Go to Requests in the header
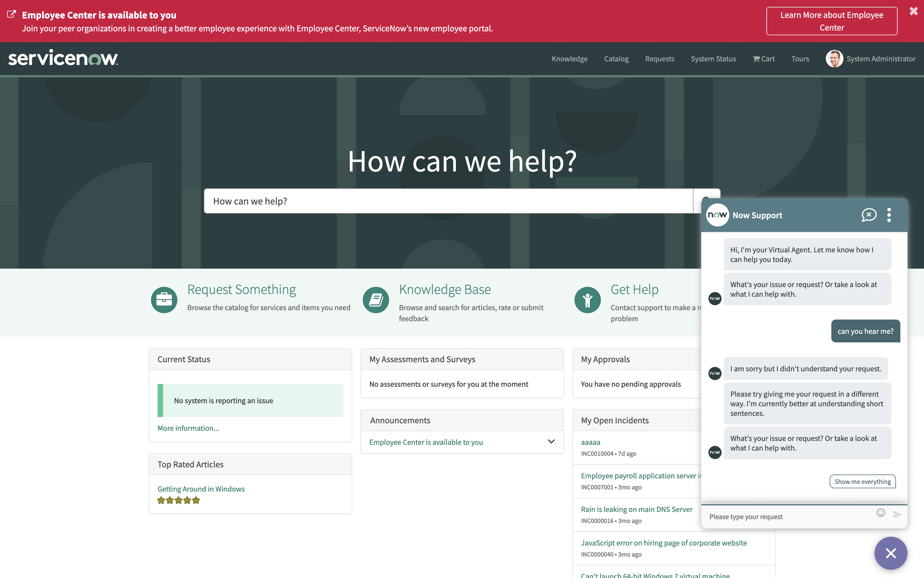 [x=659, y=59]
